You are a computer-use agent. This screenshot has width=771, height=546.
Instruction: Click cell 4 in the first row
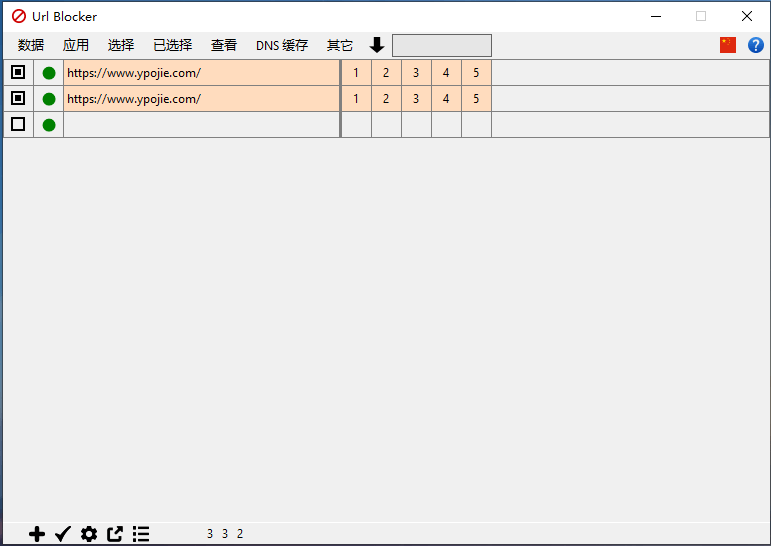coord(446,73)
